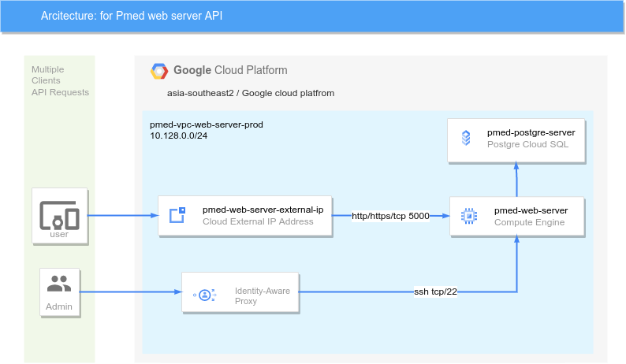Select the Compute Engine subtitle
This screenshot has height=364, width=626.
click(x=529, y=222)
